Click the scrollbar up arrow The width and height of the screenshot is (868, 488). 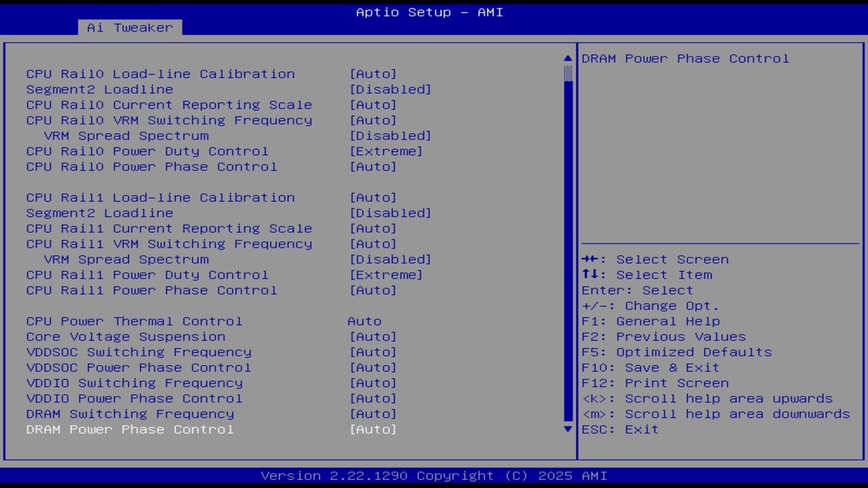pos(567,58)
